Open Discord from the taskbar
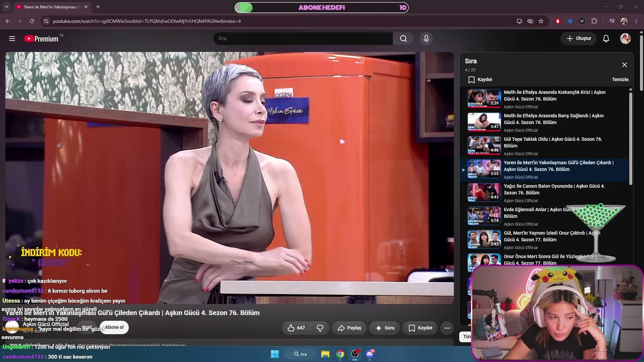Image resolution: width=644 pixels, height=362 pixels. coord(370,354)
